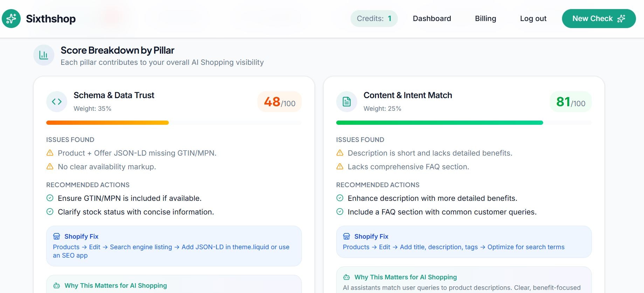Select 'Description is short and lacks detailed benefits.'
Image resolution: width=644 pixels, height=293 pixels.
(430, 153)
